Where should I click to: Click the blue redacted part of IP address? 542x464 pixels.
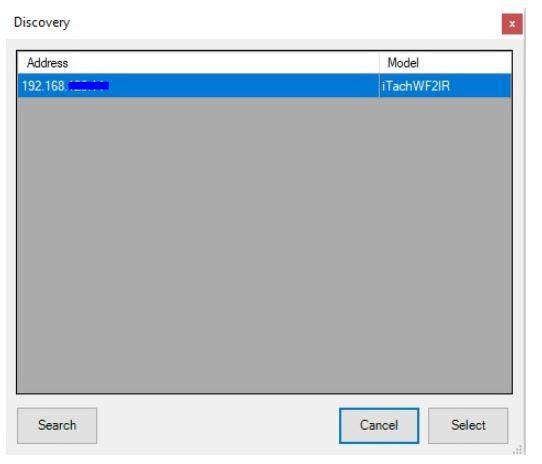(x=89, y=85)
